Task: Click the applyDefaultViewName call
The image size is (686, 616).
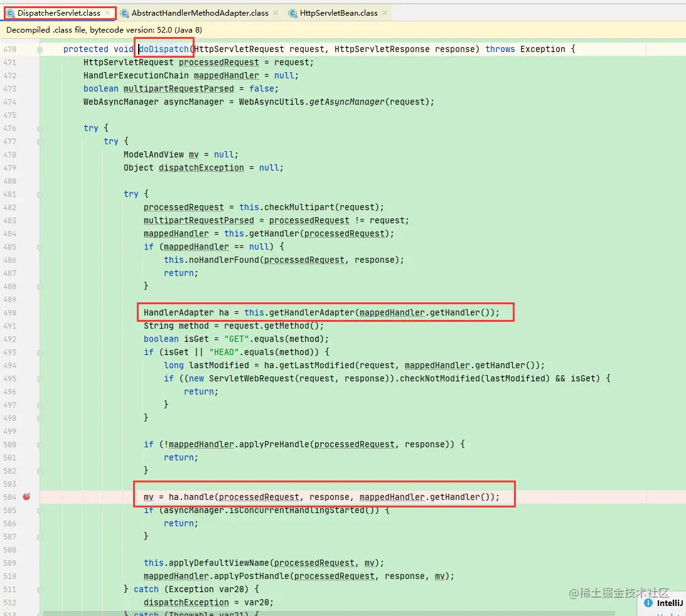Action: (219, 563)
